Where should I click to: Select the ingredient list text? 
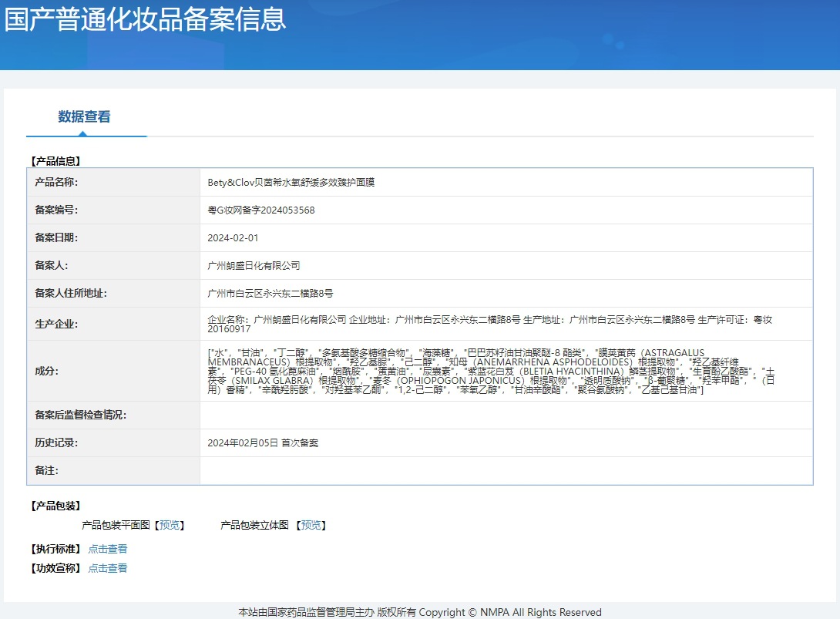click(x=491, y=371)
